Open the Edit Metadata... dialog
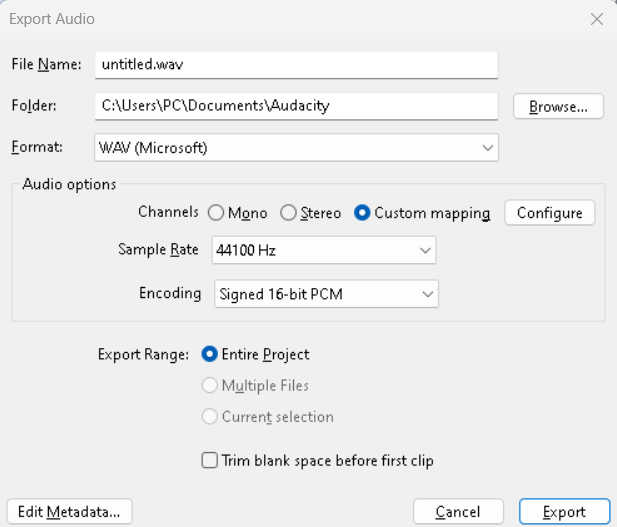The image size is (617, 527). pos(69,511)
